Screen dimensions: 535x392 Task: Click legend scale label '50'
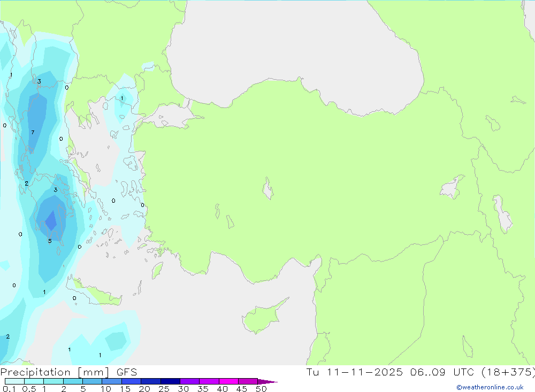[261, 389]
